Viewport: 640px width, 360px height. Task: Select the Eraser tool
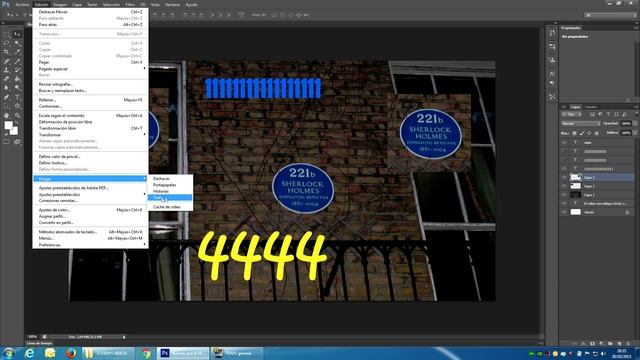tap(6, 79)
